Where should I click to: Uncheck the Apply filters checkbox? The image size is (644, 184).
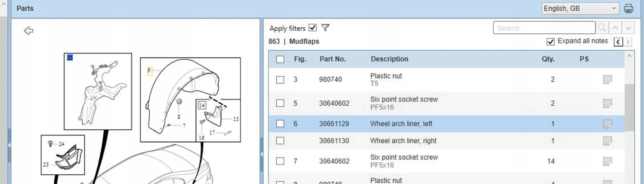312,27
